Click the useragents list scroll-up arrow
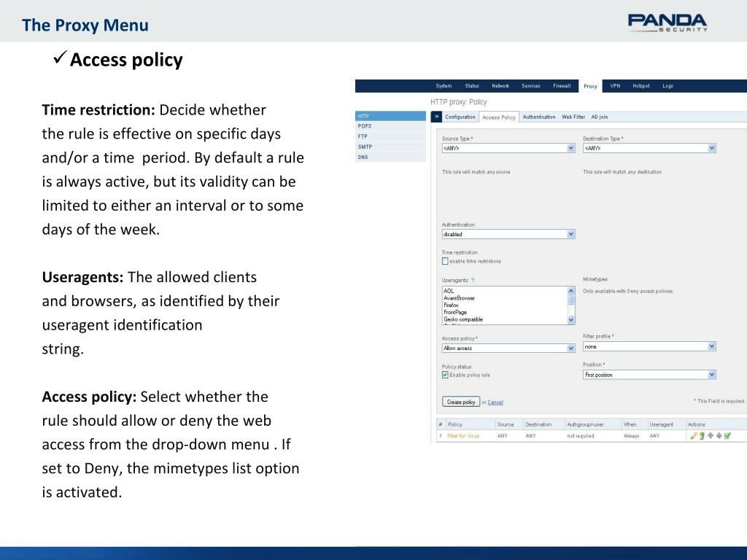 click(x=571, y=290)
